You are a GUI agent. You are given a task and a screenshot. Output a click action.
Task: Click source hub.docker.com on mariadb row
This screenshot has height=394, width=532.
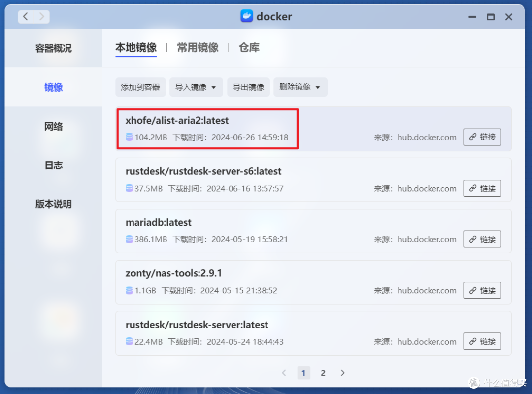(427, 239)
